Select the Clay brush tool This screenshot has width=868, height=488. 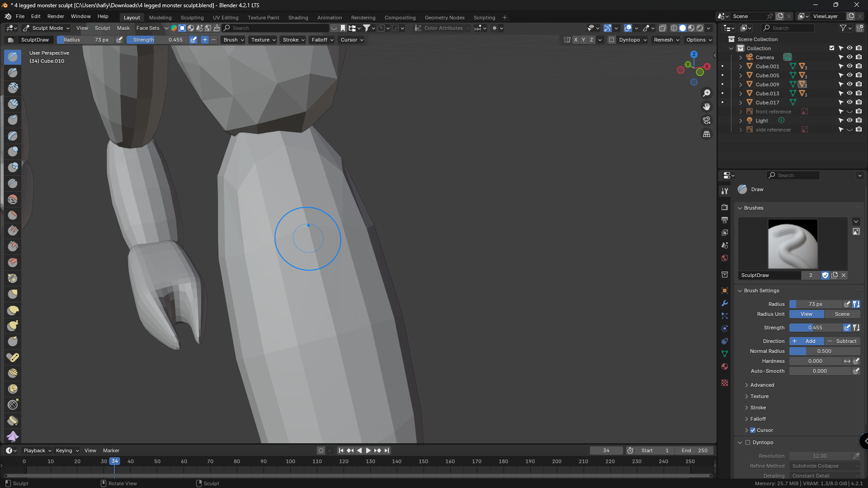click(x=13, y=88)
